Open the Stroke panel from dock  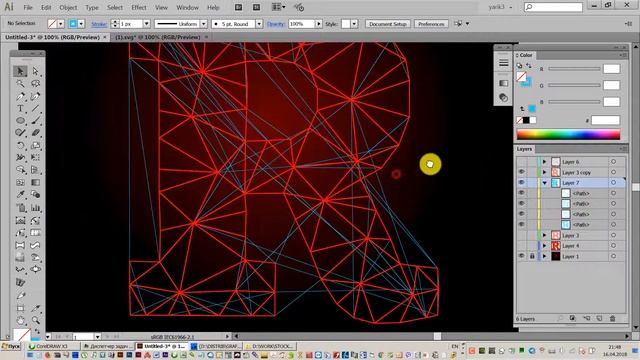coord(504,63)
